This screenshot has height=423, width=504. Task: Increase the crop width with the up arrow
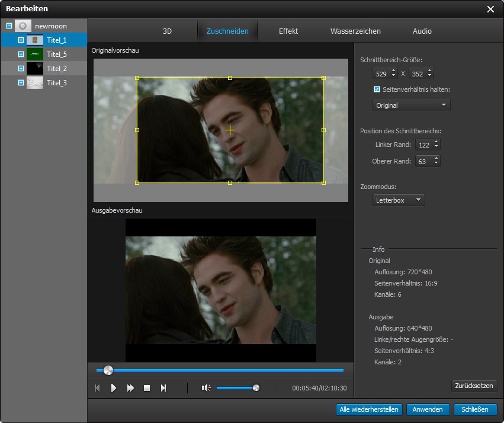pos(393,70)
